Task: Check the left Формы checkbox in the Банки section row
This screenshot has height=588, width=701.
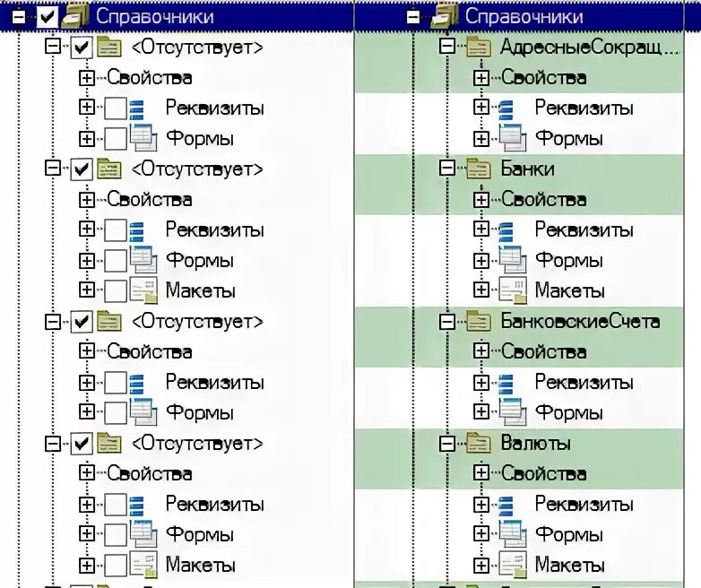Action: pyautogui.click(x=116, y=261)
